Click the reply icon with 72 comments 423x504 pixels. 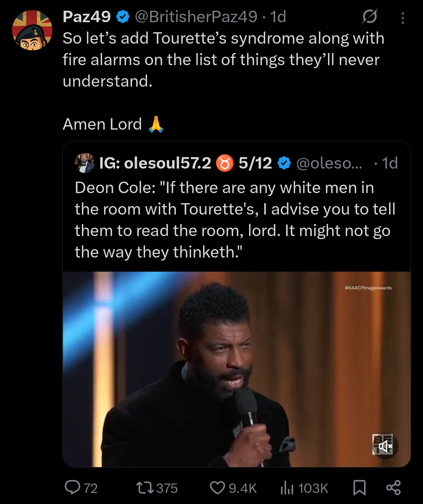tap(73, 488)
